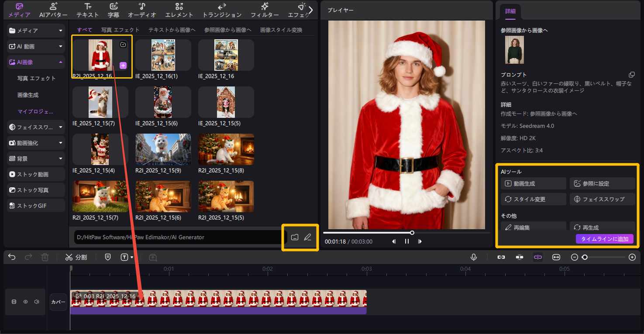Mute the track with speaker icon
The image size is (644, 334).
click(x=37, y=302)
